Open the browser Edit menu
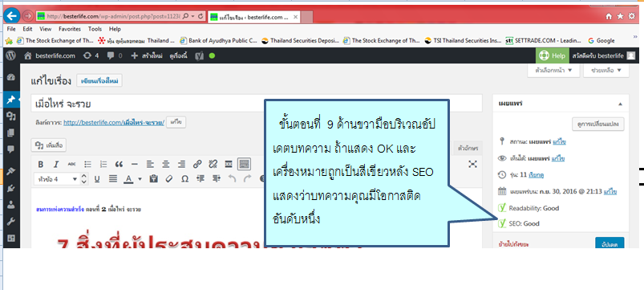 (x=27, y=29)
